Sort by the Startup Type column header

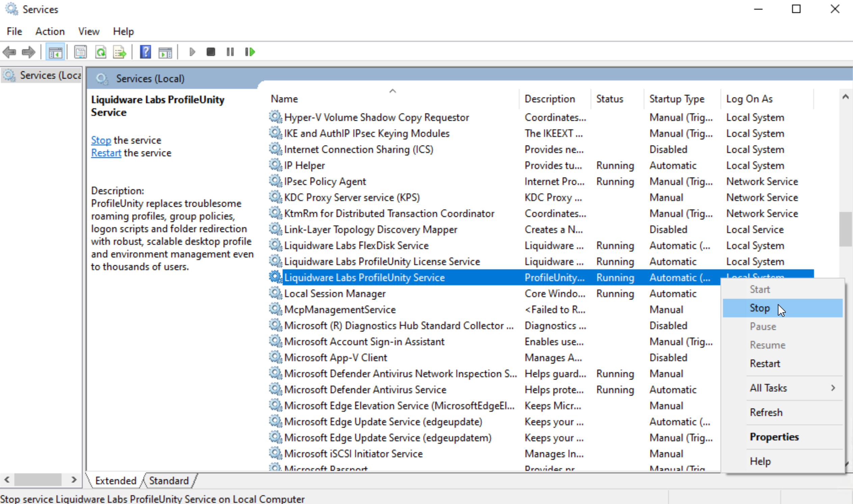click(682, 99)
